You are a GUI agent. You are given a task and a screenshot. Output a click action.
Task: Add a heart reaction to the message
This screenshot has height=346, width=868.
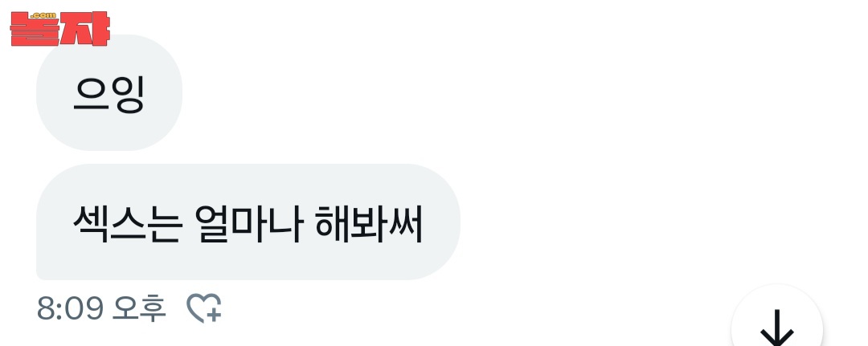(x=203, y=307)
